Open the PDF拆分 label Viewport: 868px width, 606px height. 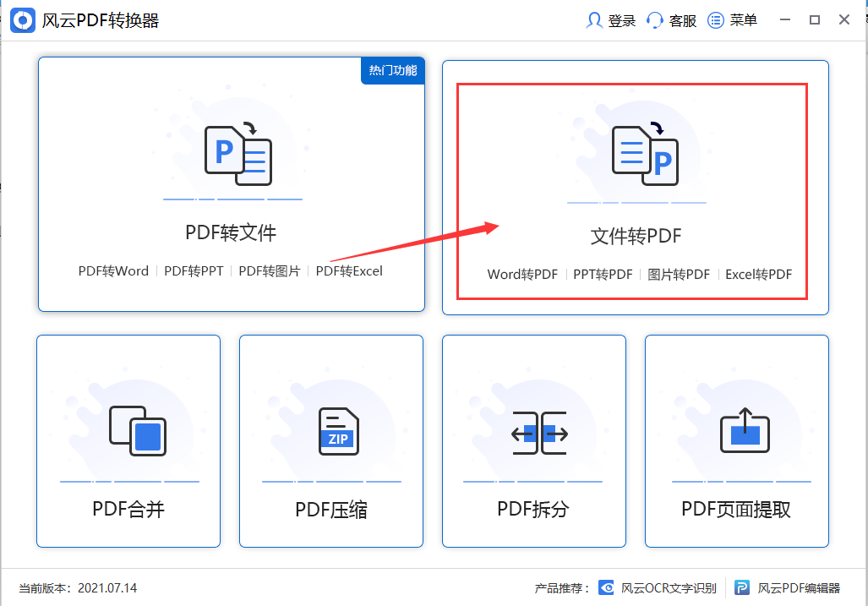point(533,509)
